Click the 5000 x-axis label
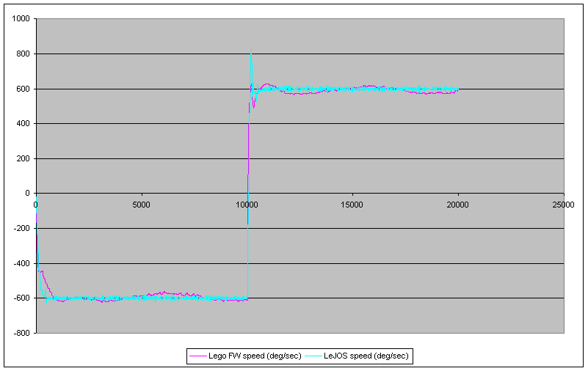The width and height of the screenshot is (588, 371). 142,205
